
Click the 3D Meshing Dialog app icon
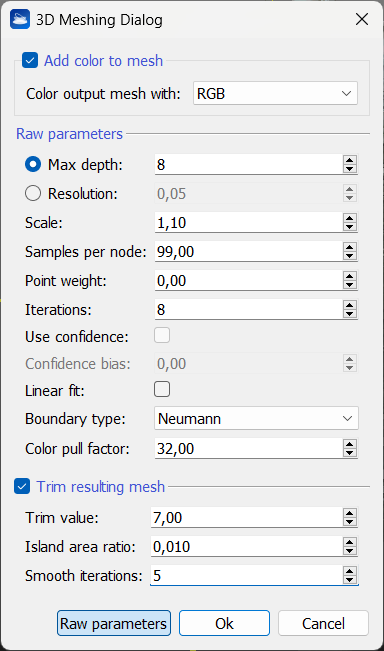pos(20,20)
